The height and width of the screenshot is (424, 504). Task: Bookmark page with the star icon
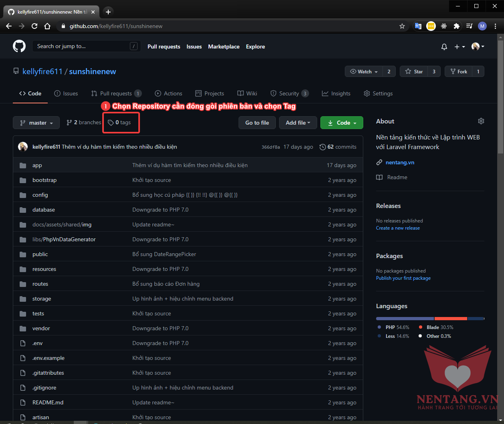coord(402,26)
